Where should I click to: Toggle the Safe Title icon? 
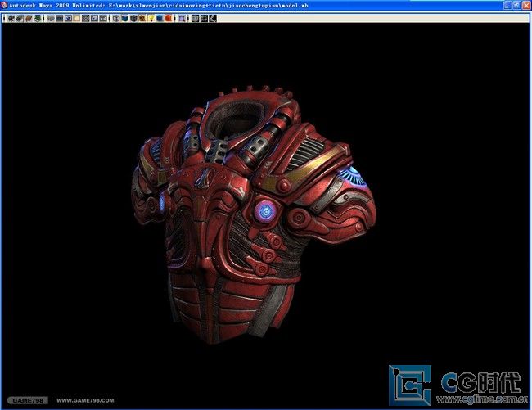click(x=103, y=18)
